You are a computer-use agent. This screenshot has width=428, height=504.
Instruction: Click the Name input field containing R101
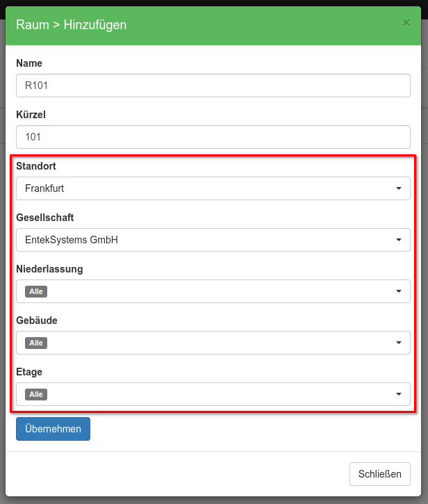click(213, 86)
